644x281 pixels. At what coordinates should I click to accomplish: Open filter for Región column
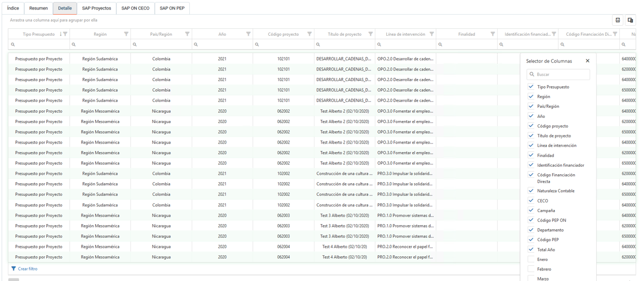coord(126,34)
